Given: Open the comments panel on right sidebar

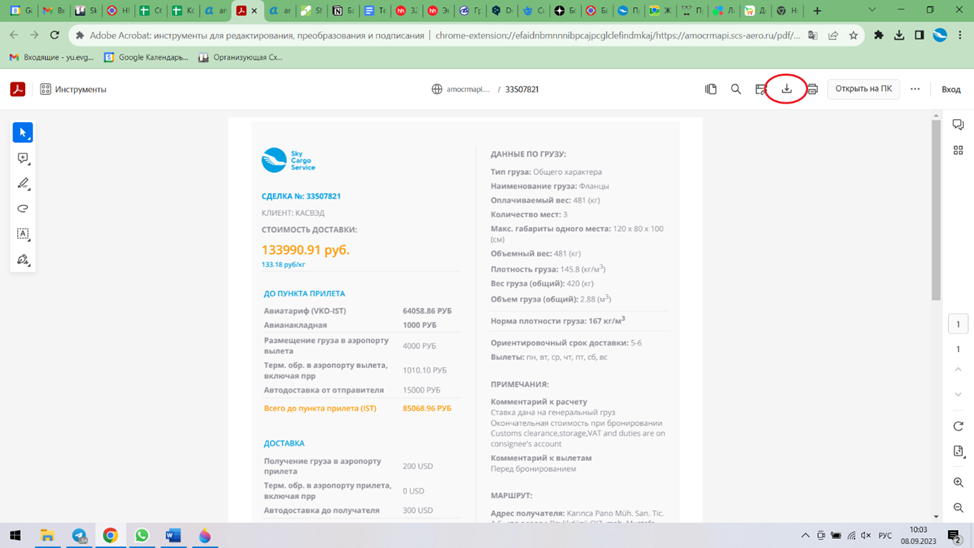Looking at the screenshot, I should (958, 125).
